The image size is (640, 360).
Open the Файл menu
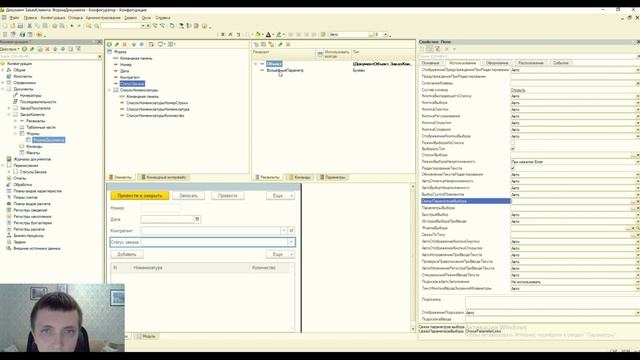pyautogui.click(x=14, y=18)
